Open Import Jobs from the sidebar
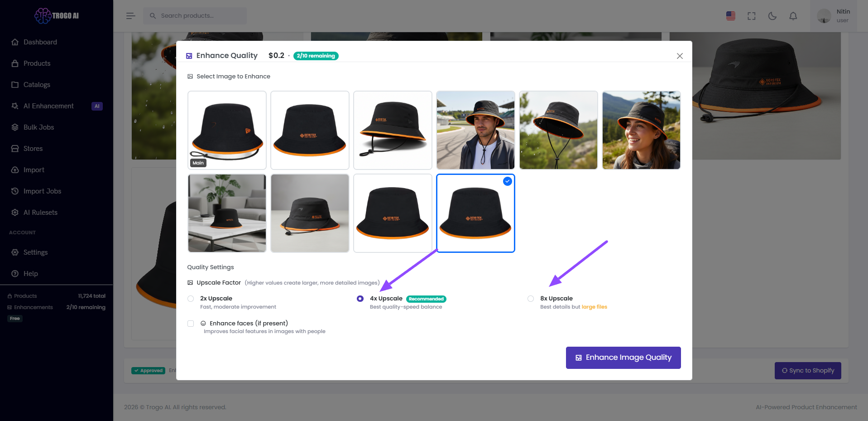The width and height of the screenshot is (868, 421). point(43,191)
